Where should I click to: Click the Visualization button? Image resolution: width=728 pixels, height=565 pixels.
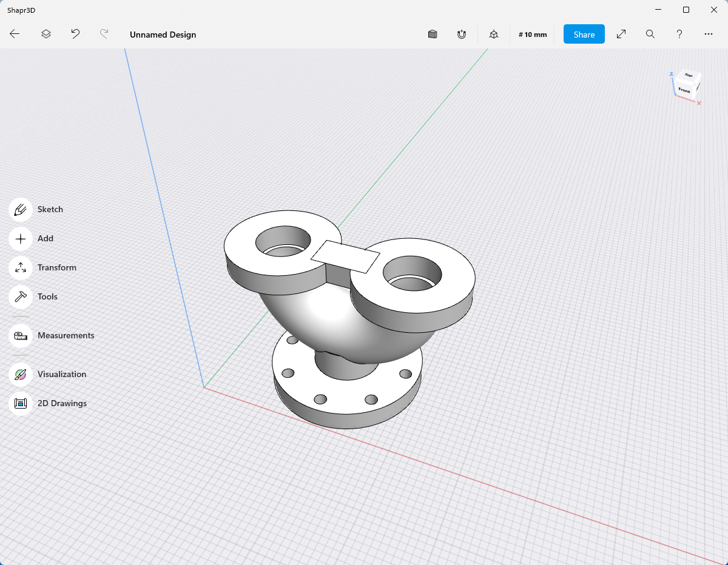[21, 374]
